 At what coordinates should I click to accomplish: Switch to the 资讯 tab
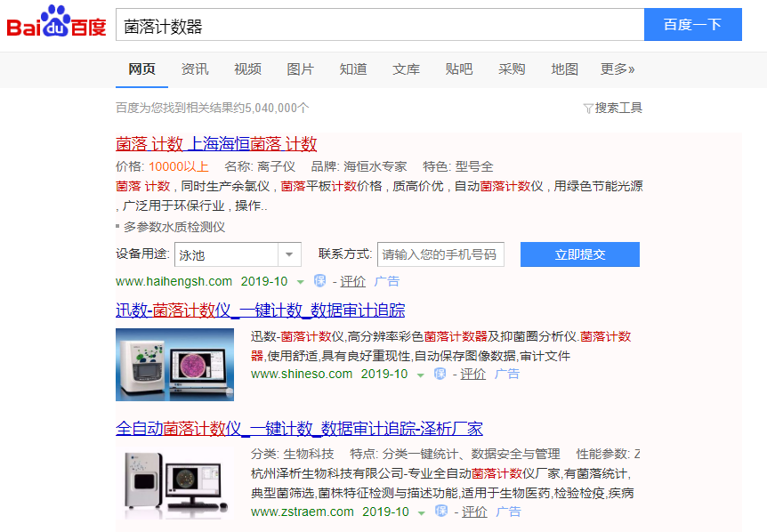(x=195, y=69)
